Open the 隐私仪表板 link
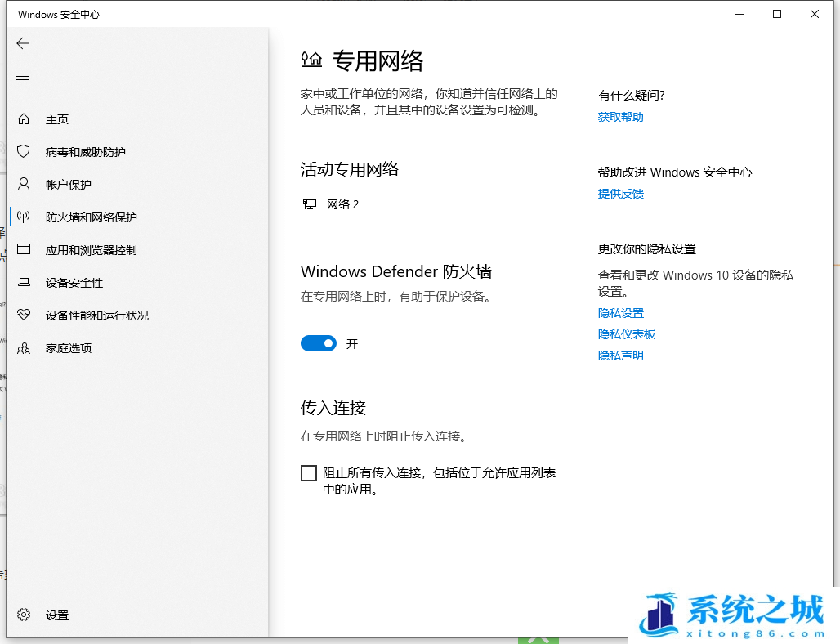The height and width of the screenshot is (644, 840). pos(626,334)
